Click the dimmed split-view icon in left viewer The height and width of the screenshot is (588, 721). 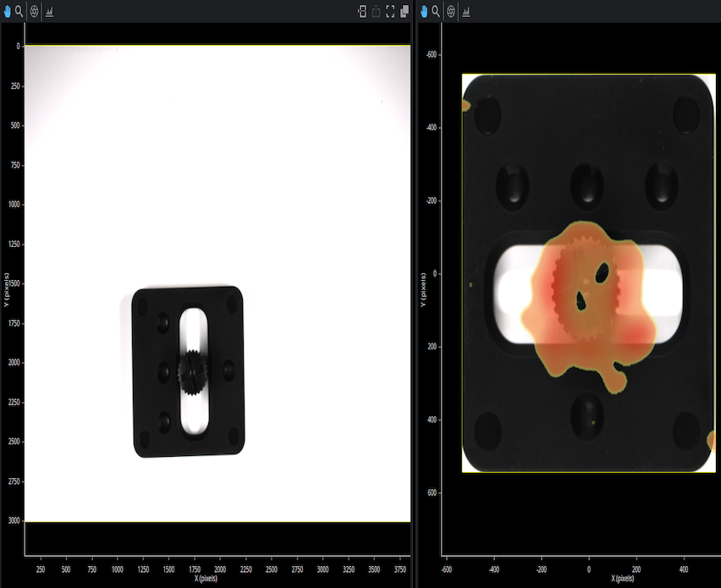(x=376, y=12)
